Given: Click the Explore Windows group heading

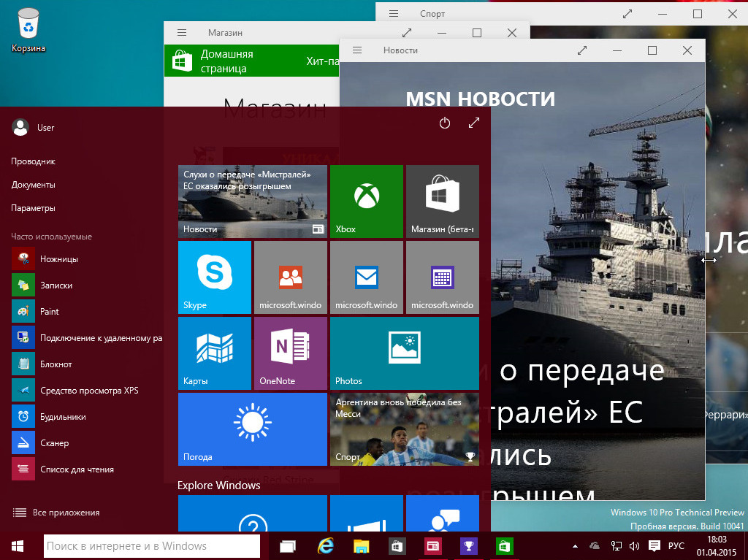Looking at the screenshot, I should pyautogui.click(x=219, y=485).
